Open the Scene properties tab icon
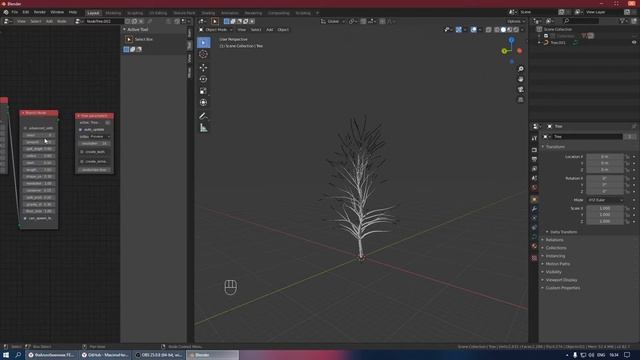 pyautogui.click(x=534, y=178)
